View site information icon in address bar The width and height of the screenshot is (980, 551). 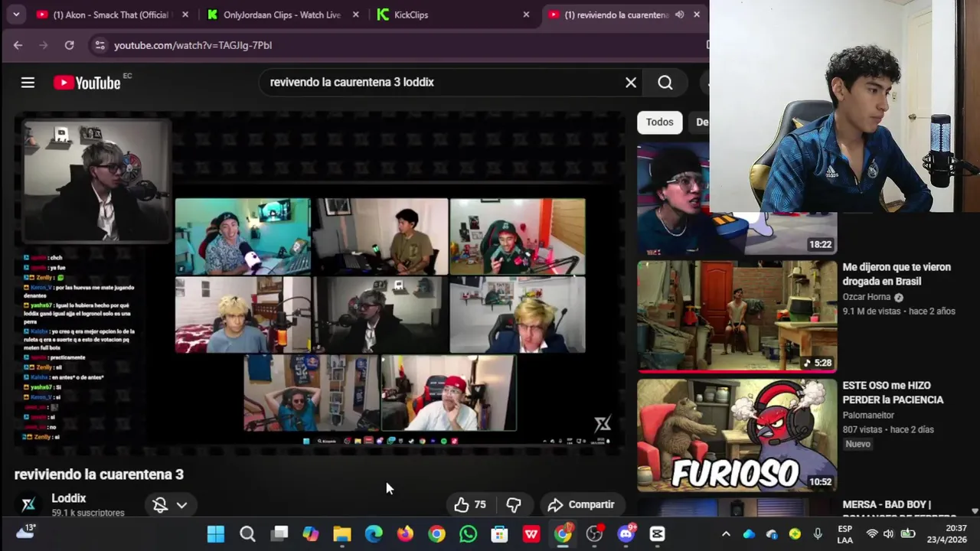pyautogui.click(x=100, y=45)
